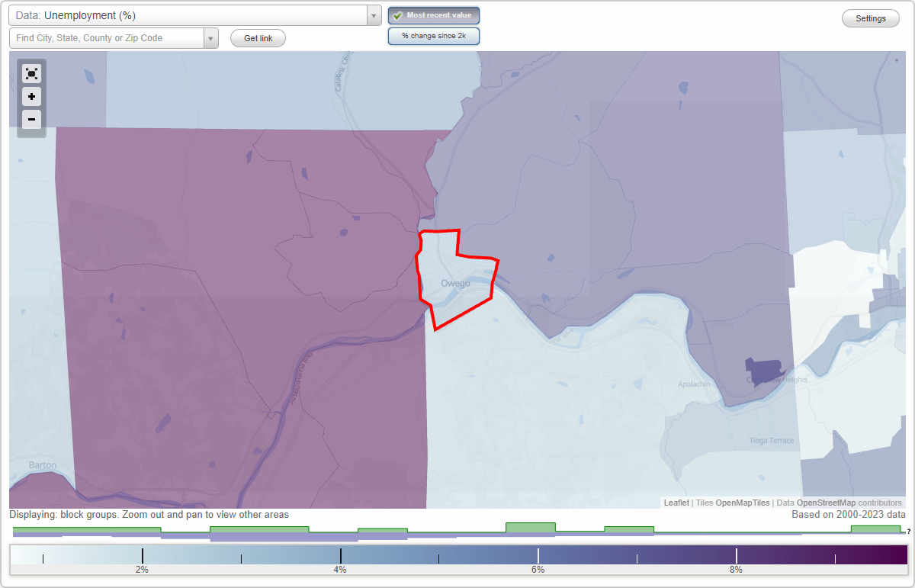
Task: Click the Get link button
Action: tap(257, 37)
